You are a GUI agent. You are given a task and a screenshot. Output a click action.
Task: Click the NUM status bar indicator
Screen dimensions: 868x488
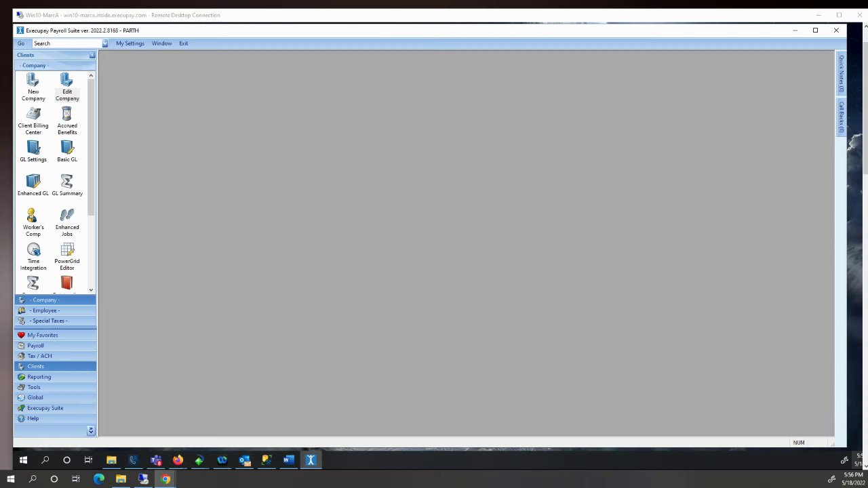pyautogui.click(x=799, y=443)
